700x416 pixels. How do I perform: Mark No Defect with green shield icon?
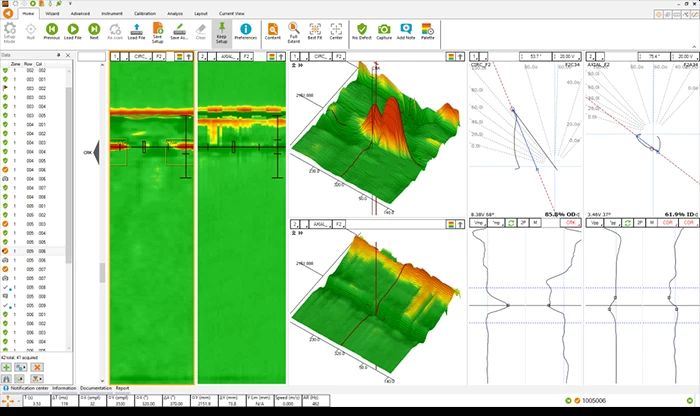tap(362, 29)
